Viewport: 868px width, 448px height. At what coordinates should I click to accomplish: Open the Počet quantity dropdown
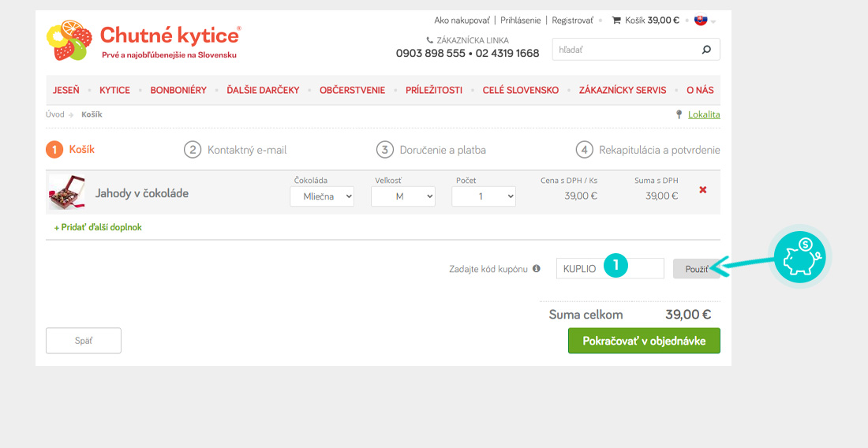[483, 196]
